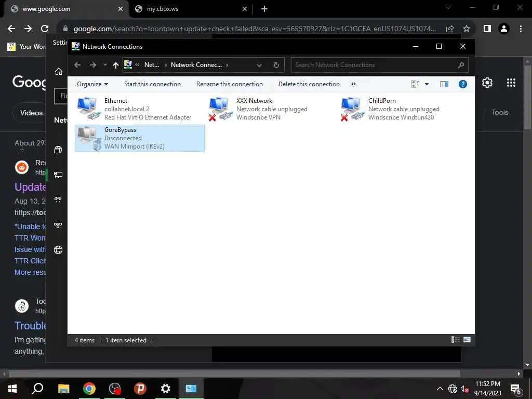Open the Organize menu
Viewport: 532px width, 399px height.
[92, 84]
